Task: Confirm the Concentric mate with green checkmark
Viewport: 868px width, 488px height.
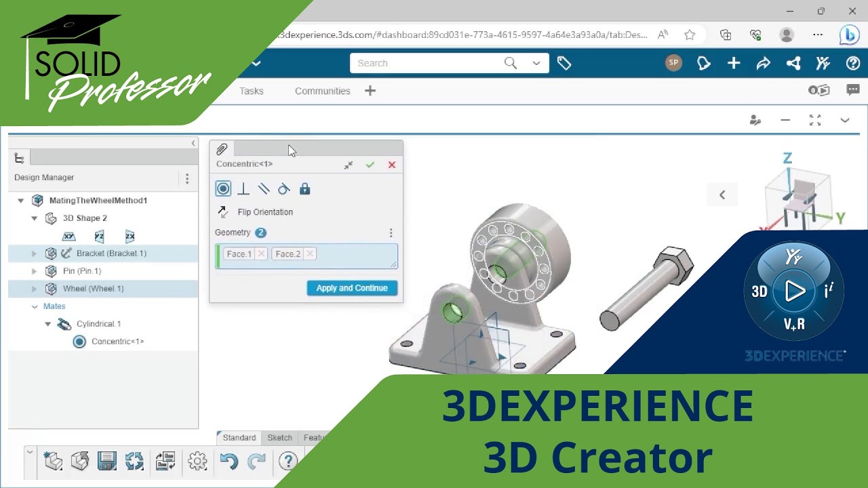Action: point(370,165)
